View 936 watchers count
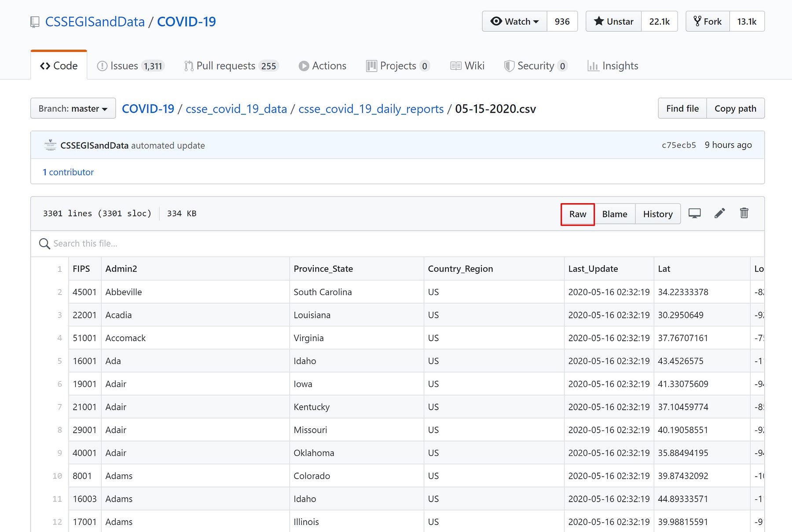Image resolution: width=792 pixels, height=532 pixels. [x=562, y=22]
